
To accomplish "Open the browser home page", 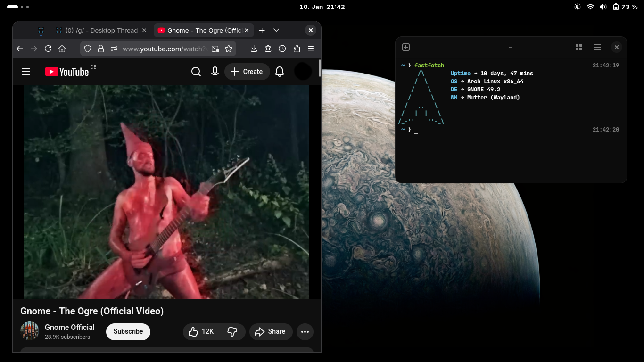I will pyautogui.click(x=62, y=49).
